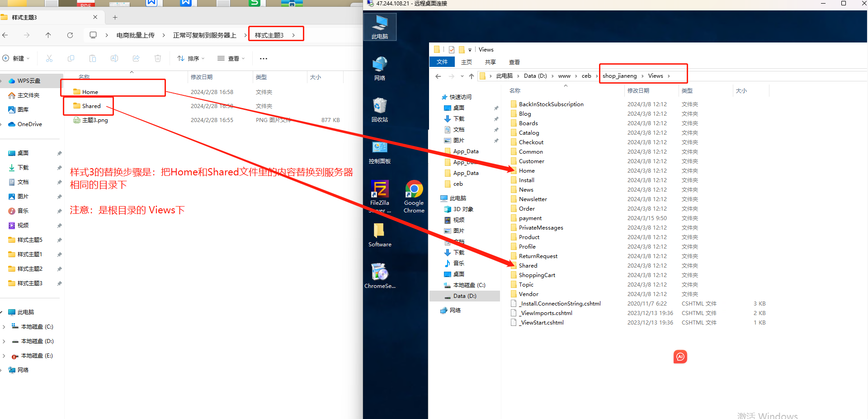Open the Control Panel (控制面板) desktop icon
Viewport: 868px width, 419px height.
coord(380,152)
